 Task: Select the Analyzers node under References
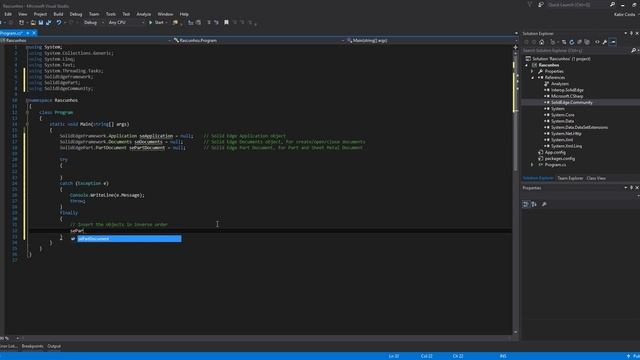tap(560, 84)
